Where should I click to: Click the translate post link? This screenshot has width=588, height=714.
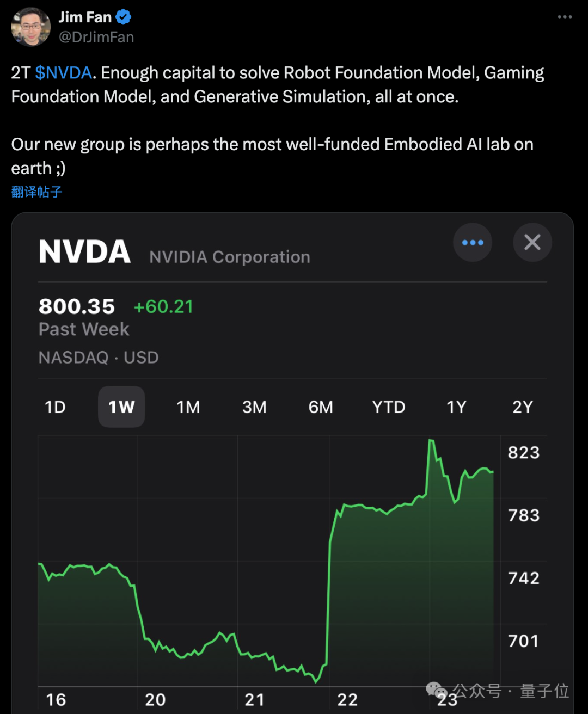point(36,192)
